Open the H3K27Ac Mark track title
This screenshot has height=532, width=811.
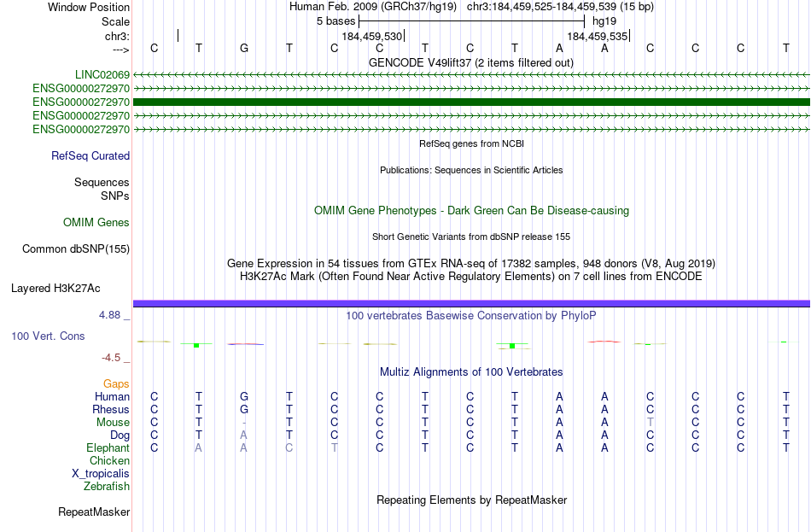(x=471, y=277)
